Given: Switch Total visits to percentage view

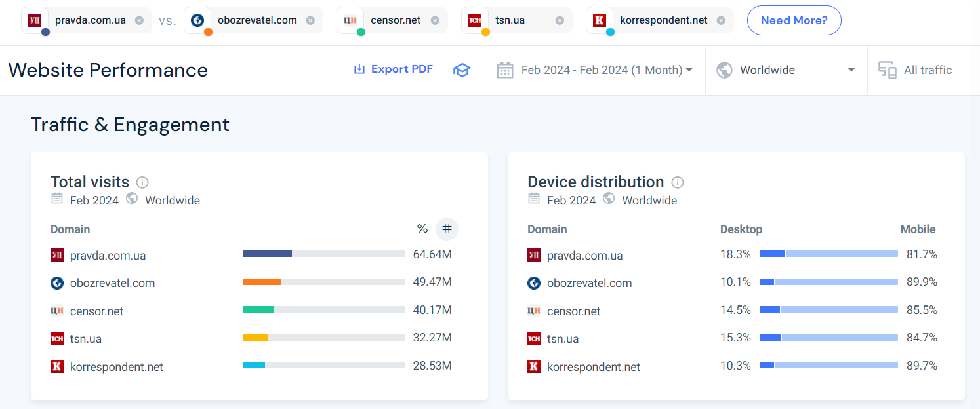Looking at the screenshot, I should point(422,229).
